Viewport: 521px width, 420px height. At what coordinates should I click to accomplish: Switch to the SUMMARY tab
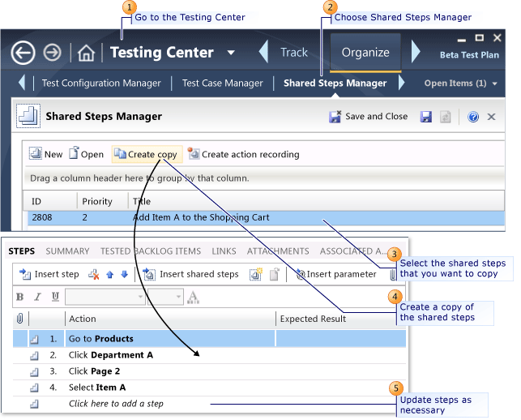(67, 251)
